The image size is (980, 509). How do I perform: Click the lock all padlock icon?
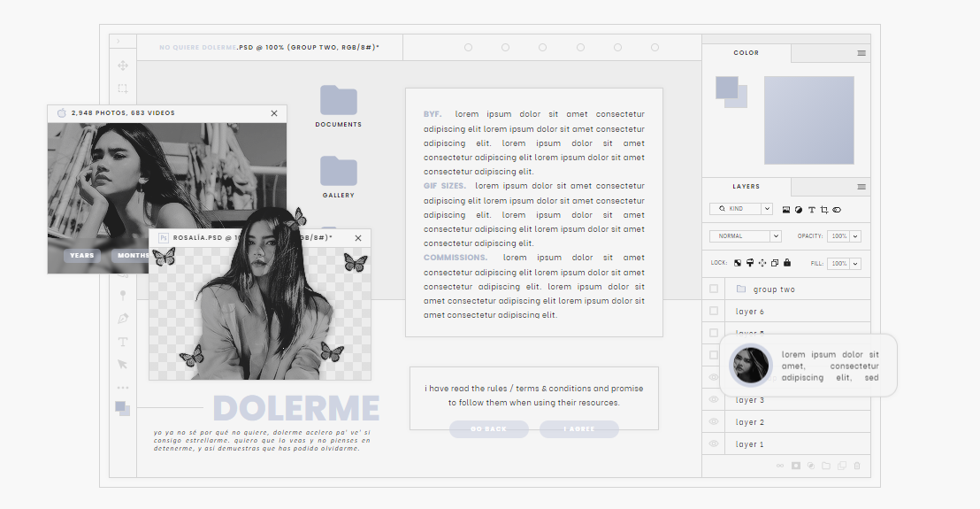[x=787, y=263]
